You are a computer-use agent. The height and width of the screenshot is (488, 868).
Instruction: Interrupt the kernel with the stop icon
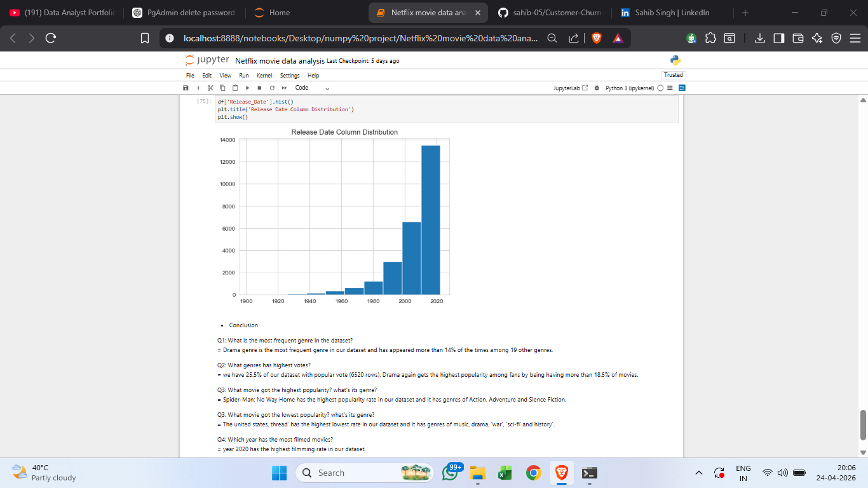point(260,88)
